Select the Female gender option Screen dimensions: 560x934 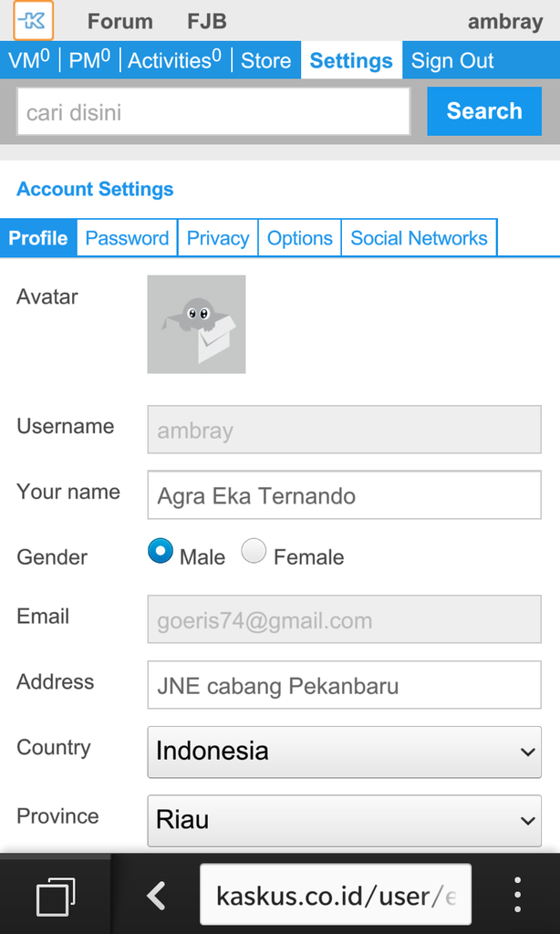click(x=254, y=551)
